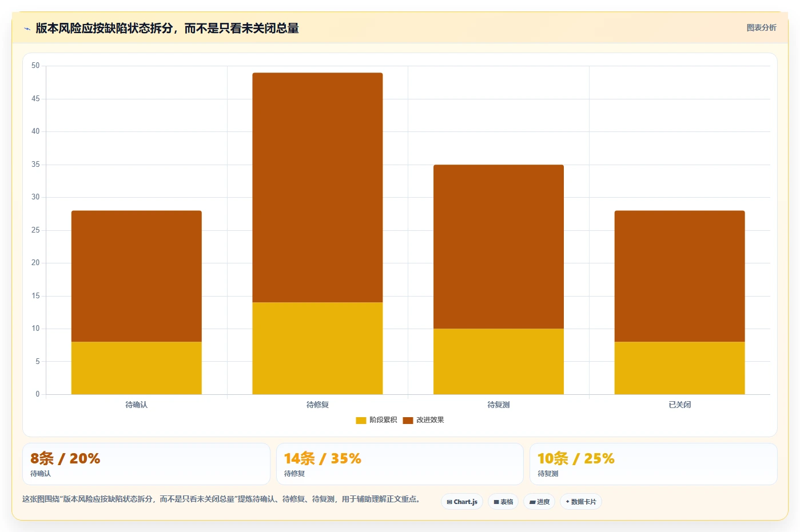Click the yellow segment of 待确认 bar

point(137,368)
